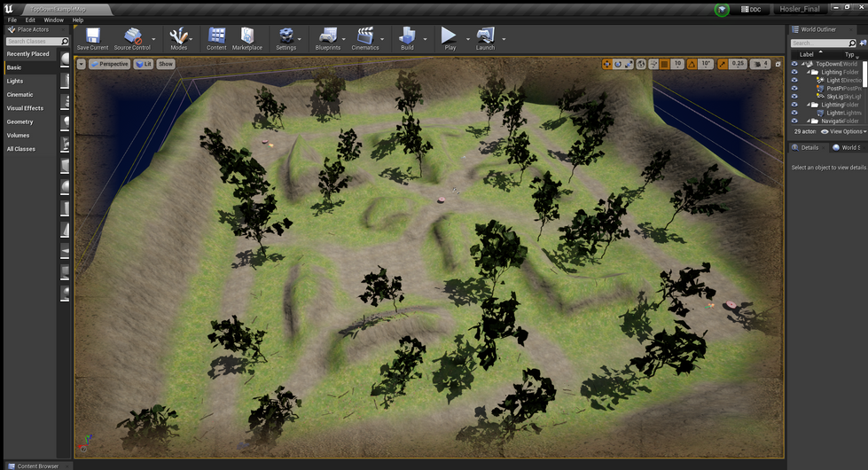Viewport: 868px width, 470px height.
Task: Click the DDC button in title bar
Action: point(751,10)
